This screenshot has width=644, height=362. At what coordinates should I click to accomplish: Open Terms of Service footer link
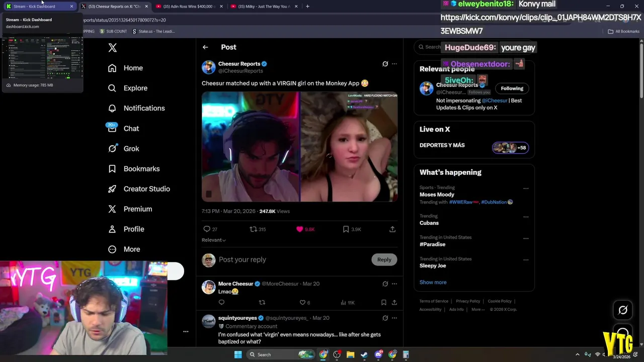pos(434,301)
